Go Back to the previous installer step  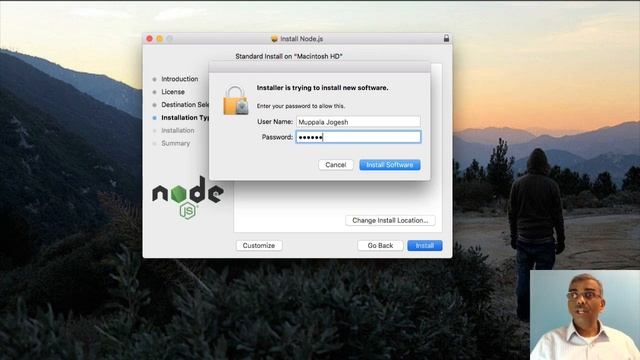click(380, 246)
